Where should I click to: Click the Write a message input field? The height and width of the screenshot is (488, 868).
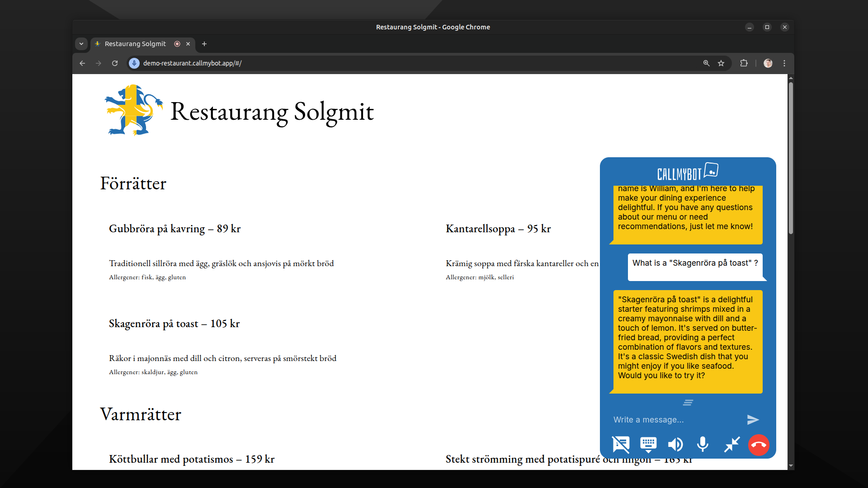pos(676,420)
